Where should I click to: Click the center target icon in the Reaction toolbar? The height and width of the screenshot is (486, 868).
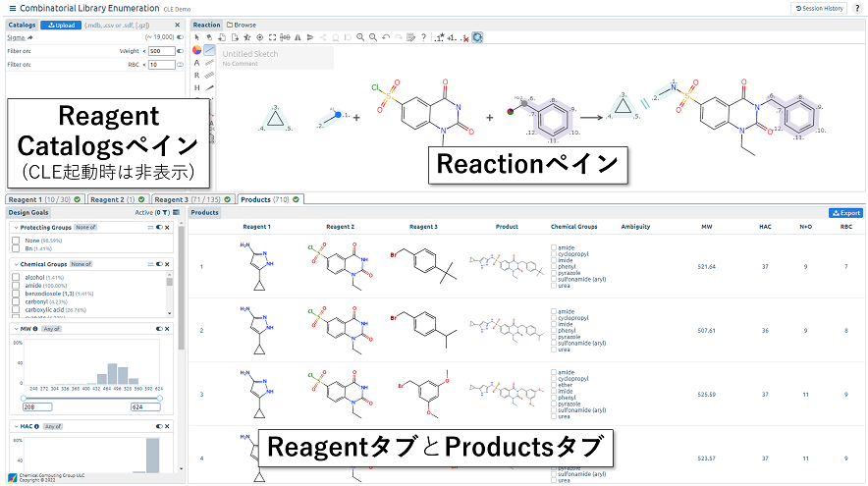point(259,37)
